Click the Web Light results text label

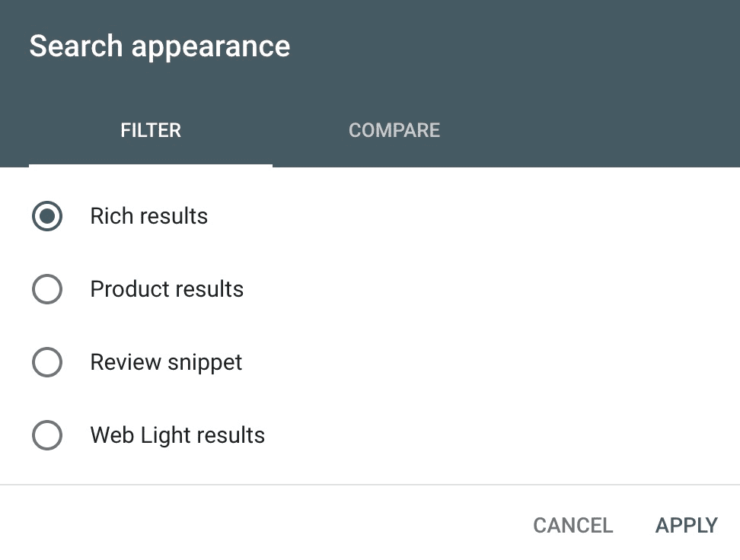[177, 435]
